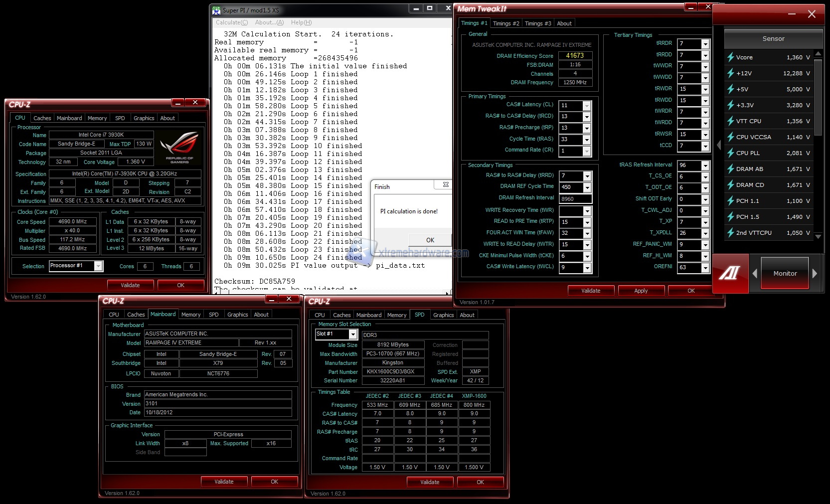Expand the DRAM REF Cycle Time dropdown
This screenshot has height=504, width=830.
(x=587, y=187)
